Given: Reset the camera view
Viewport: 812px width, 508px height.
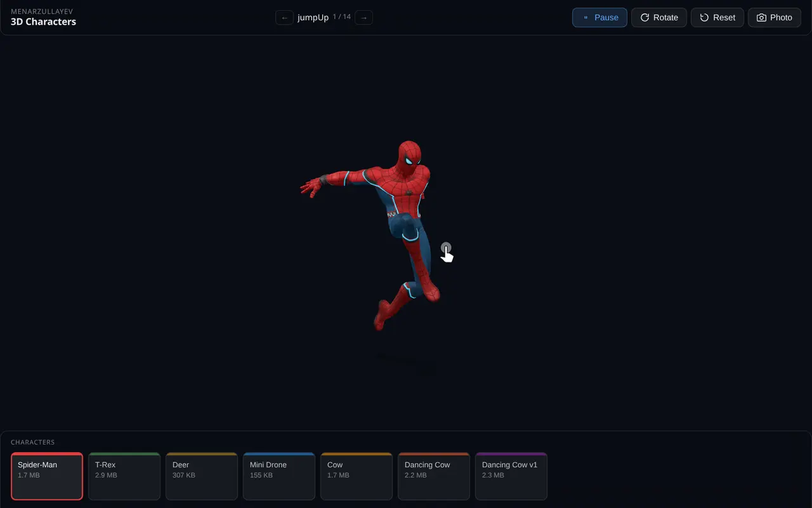Looking at the screenshot, I should point(717,18).
